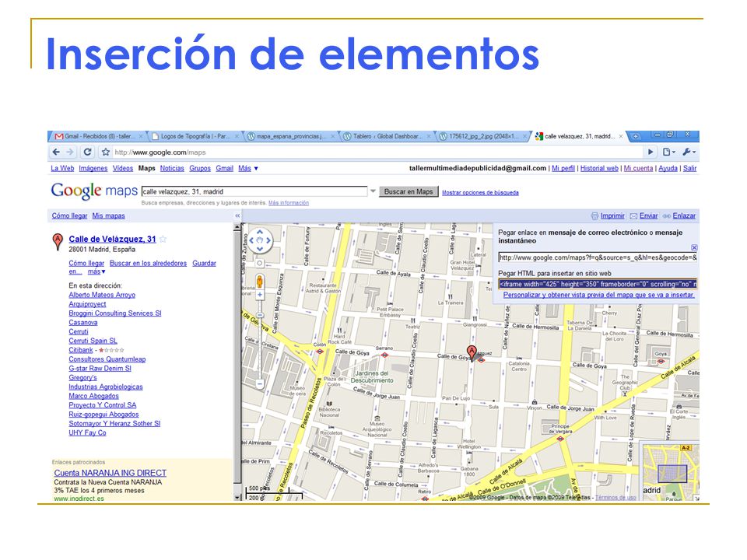Select the iframe HTML embed code field
The width and height of the screenshot is (747, 560).
(598, 285)
